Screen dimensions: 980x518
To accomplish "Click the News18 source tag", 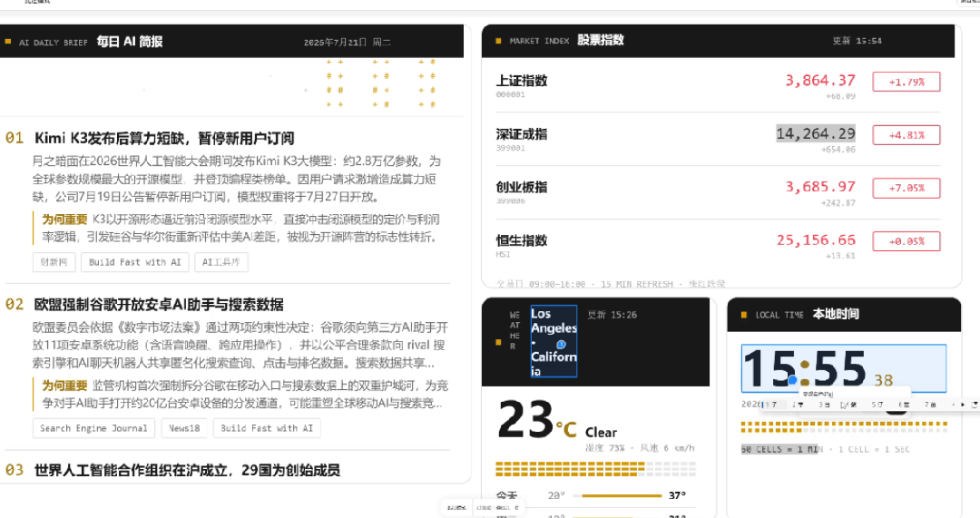I will 184,428.
